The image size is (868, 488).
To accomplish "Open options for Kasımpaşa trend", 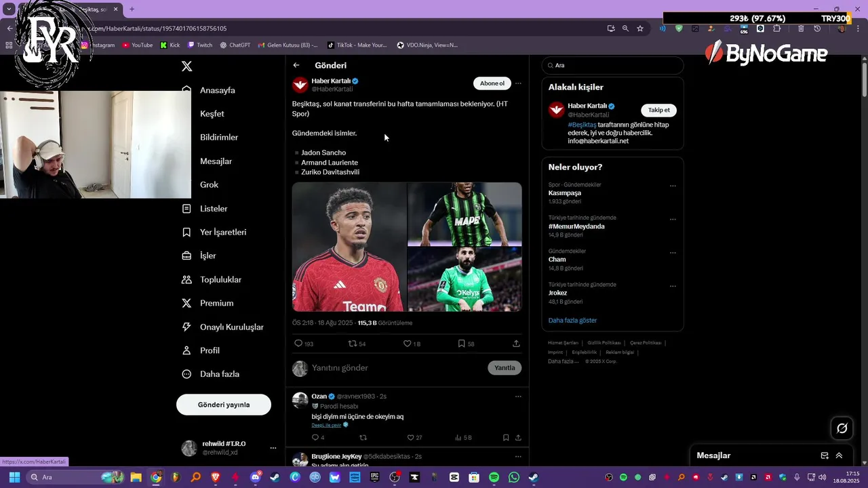I will pyautogui.click(x=673, y=186).
